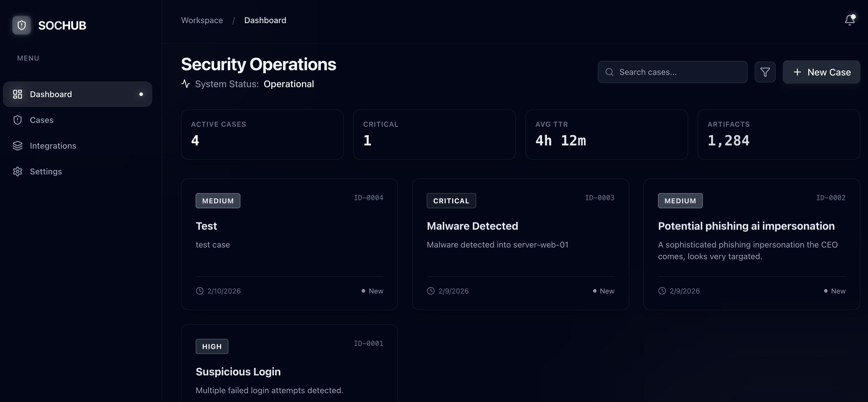Open Settings via the gear icon
Image resolution: width=868 pixels, height=402 pixels.
tap(18, 171)
